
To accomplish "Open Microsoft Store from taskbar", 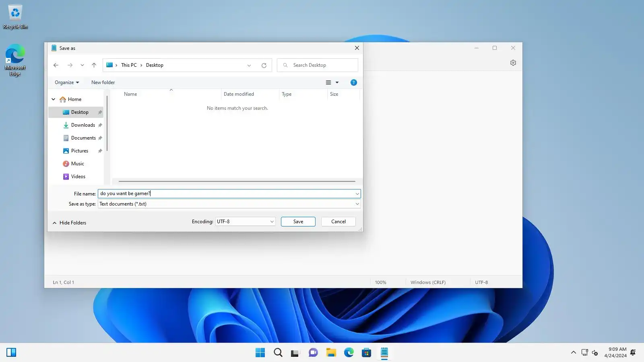I will point(367,353).
